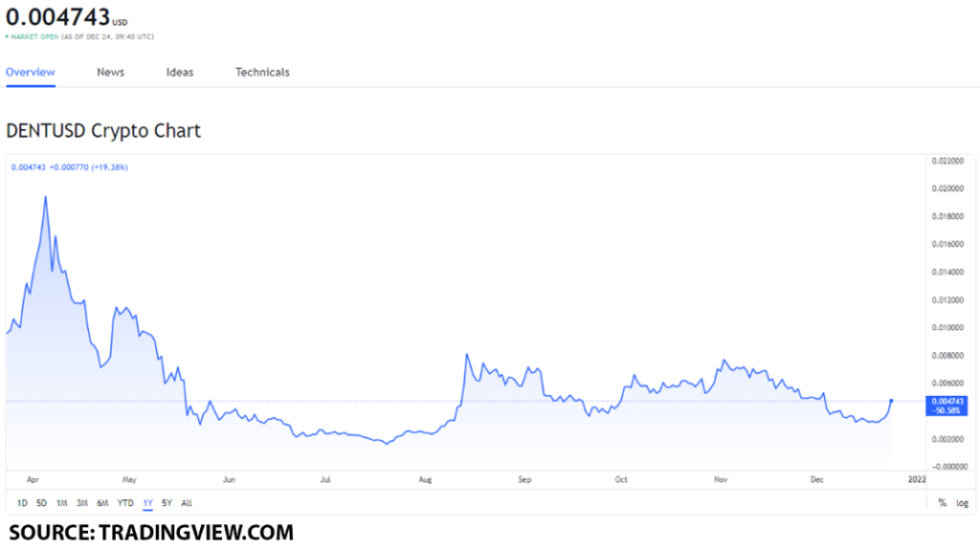
Task: Click the Oct label on time axis
Action: (x=620, y=480)
